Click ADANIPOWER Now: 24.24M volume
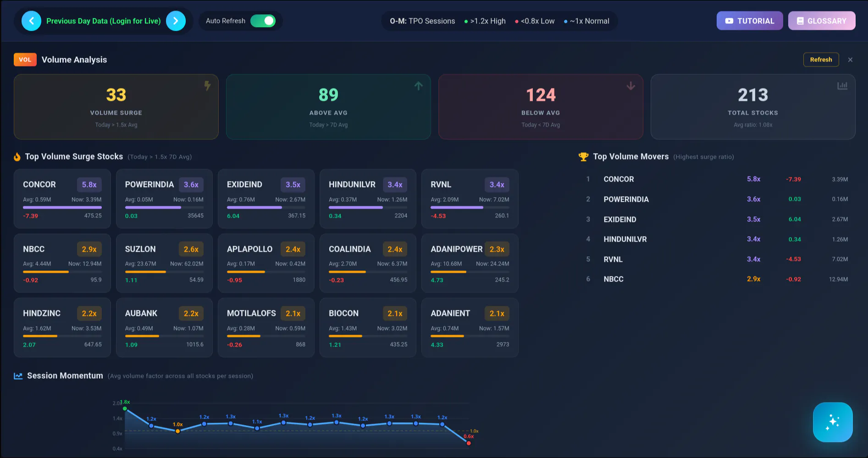This screenshot has width=868, height=458. tap(492, 264)
